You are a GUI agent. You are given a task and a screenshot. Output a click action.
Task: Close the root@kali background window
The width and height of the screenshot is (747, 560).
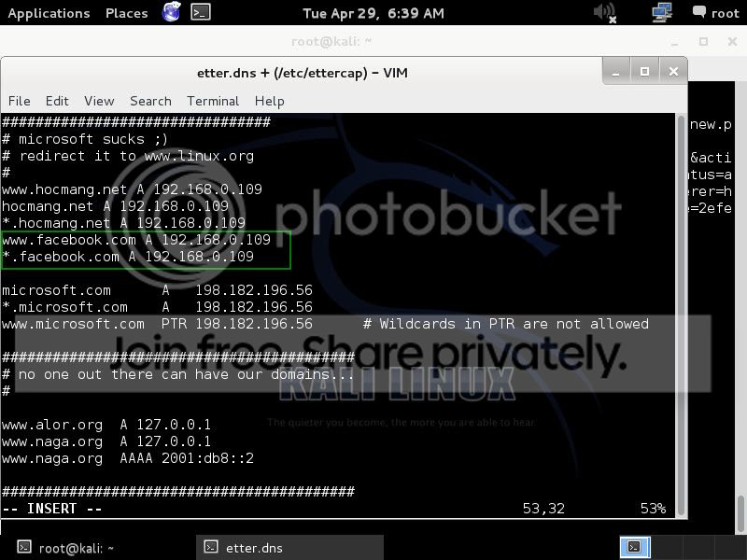tap(733, 42)
